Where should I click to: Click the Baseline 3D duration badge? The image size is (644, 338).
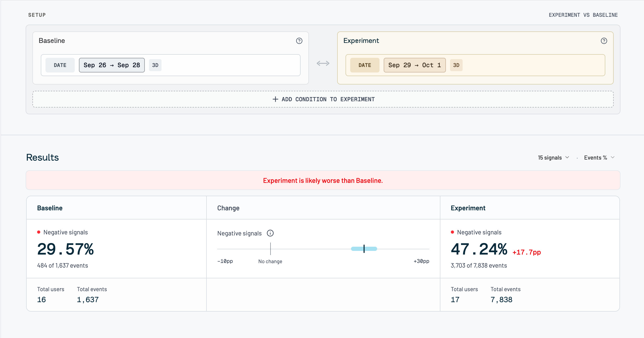point(155,65)
